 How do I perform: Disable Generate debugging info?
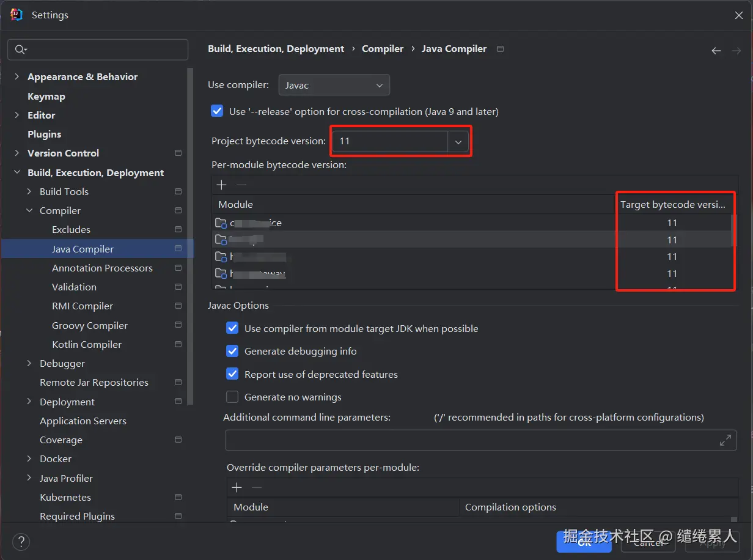[232, 351]
